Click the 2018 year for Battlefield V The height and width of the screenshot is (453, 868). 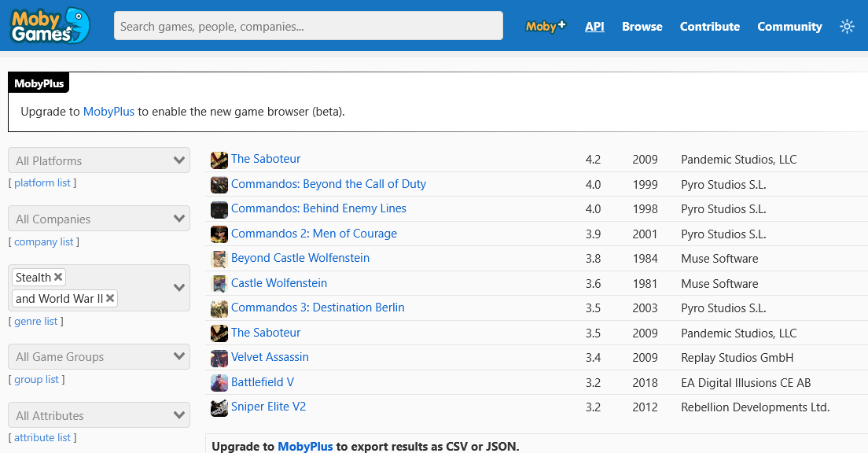click(645, 383)
